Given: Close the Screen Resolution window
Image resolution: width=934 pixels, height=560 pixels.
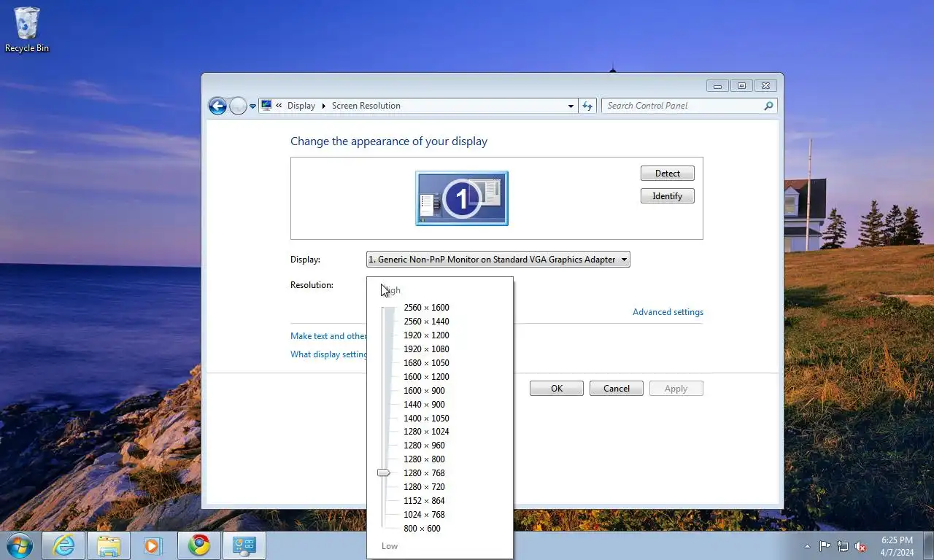Looking at the screenshot, I should coord(765,86).
